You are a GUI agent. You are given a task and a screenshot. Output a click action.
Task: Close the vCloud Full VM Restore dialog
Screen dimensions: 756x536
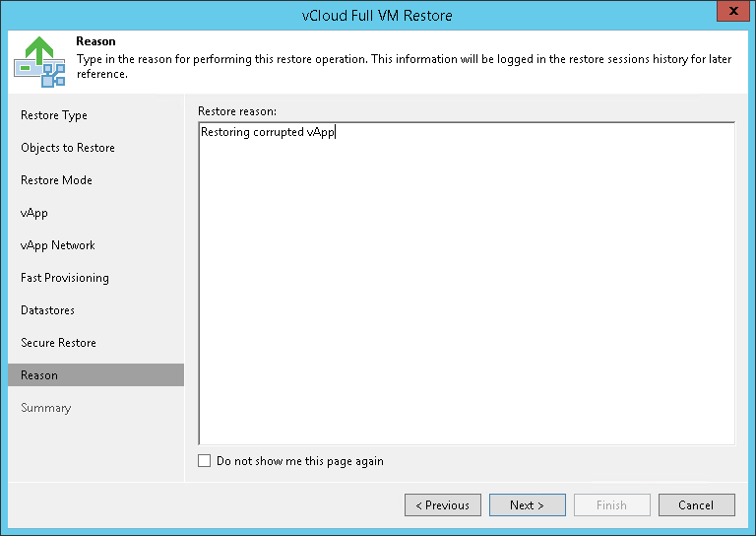730,15
